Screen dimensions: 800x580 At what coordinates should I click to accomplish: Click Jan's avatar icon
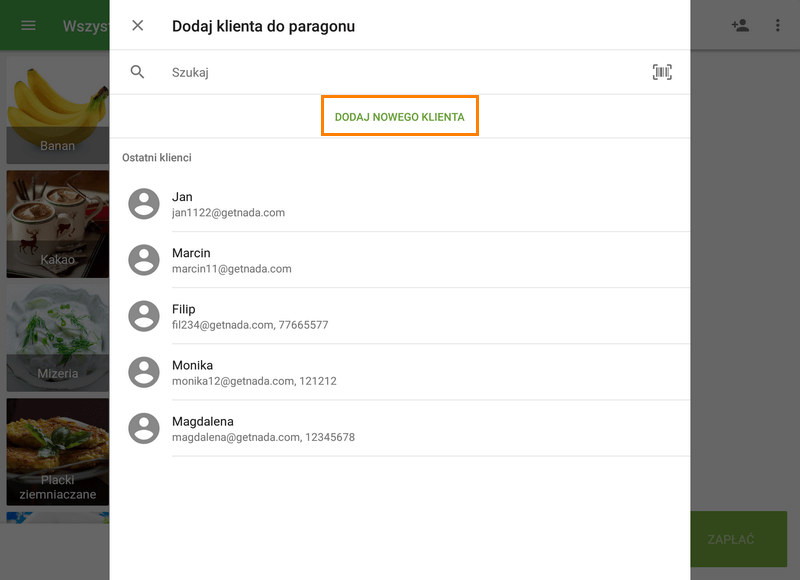(x=144, y=204)
